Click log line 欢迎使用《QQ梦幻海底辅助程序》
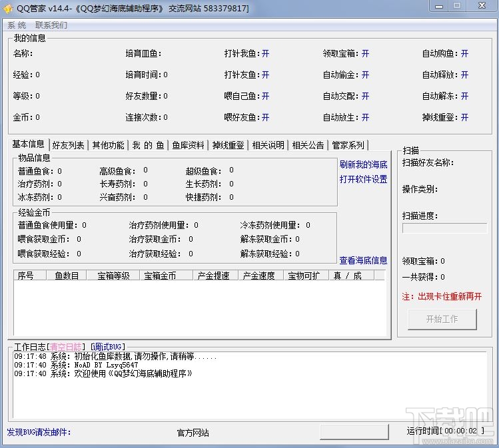The height and width of the screenshot is (448, 499). (103, 373)
